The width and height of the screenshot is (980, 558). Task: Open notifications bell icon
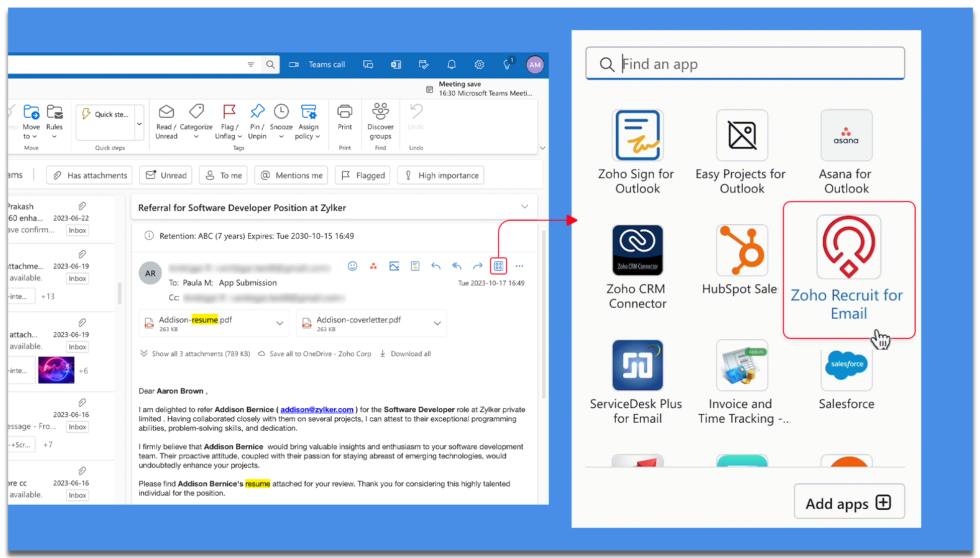[451, 64]
